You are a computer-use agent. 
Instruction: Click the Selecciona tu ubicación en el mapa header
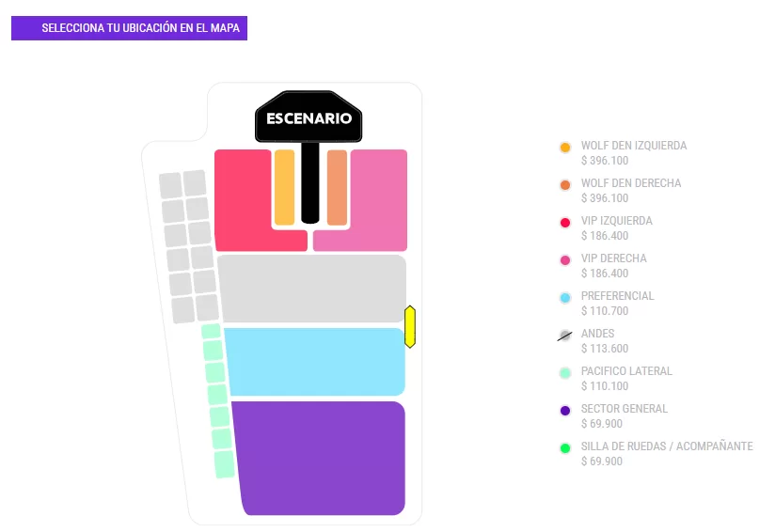(x=130, y=29)
